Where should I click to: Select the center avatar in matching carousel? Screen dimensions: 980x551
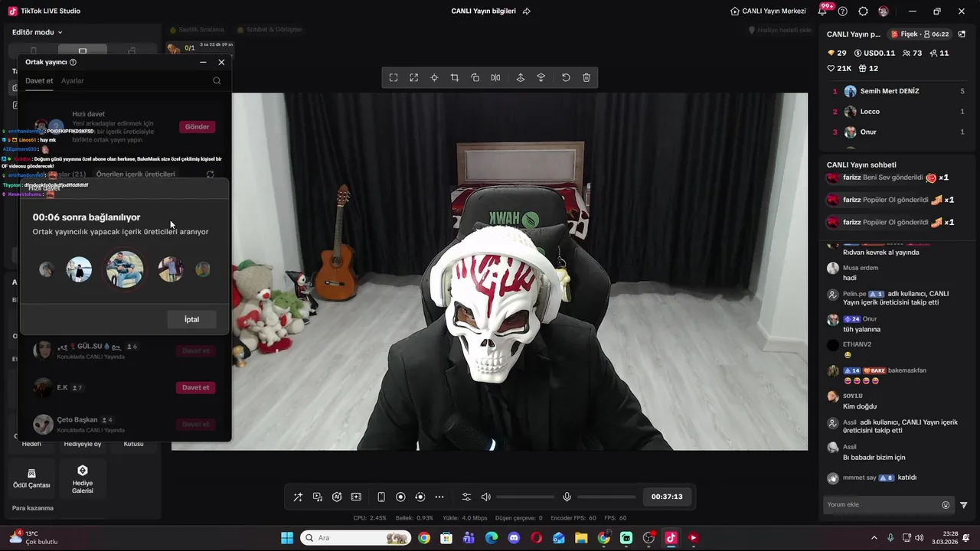[125, 269]
